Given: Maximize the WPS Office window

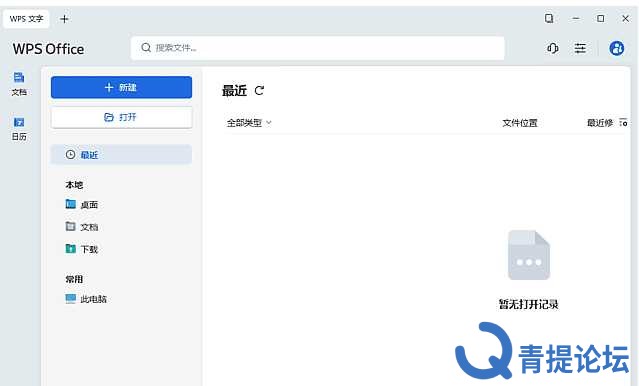Looking at the screenshot, I should click(601, 18).
